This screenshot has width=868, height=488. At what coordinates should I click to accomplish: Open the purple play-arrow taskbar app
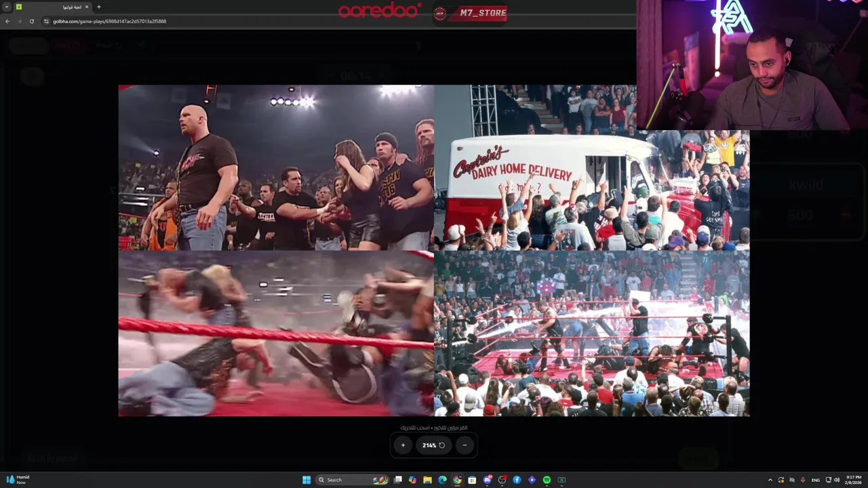click(532, 480)
